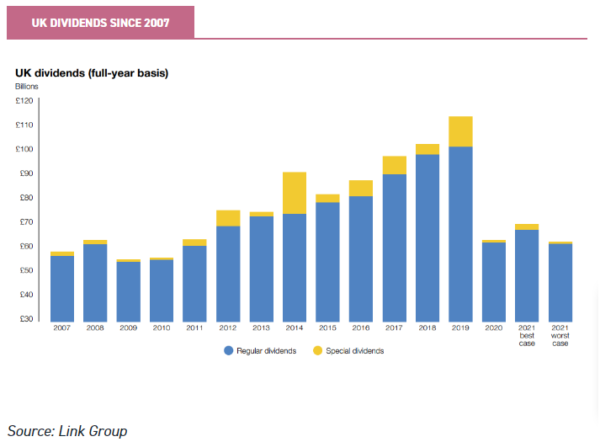Click the yellow segment for 2021 best case
Screen dimensions: 600x442
[527, 227]
